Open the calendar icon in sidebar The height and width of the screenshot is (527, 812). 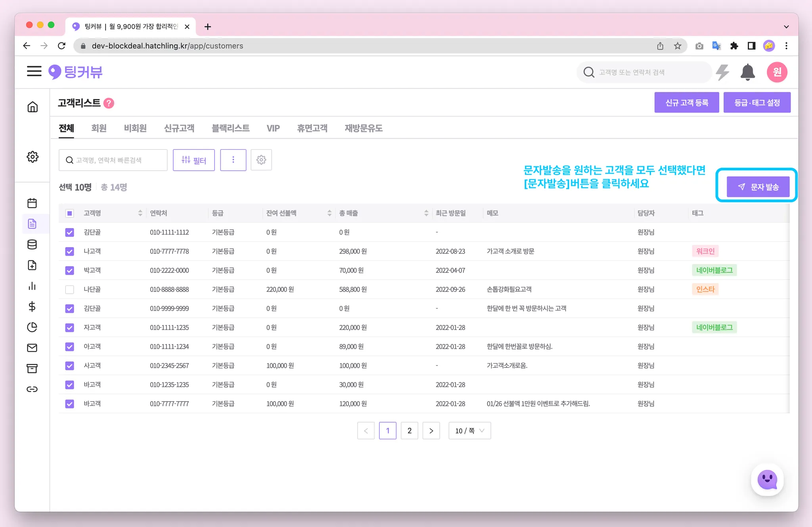[32, 203]
